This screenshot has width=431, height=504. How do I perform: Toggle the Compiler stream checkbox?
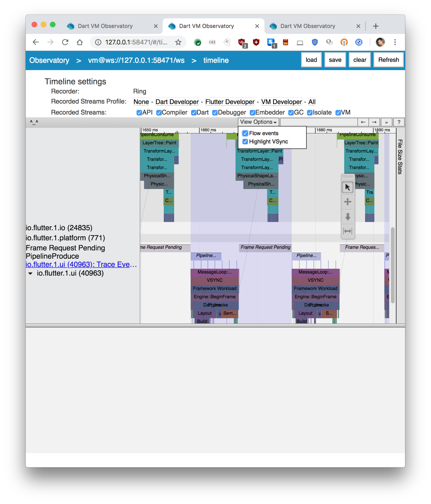tap(159, 112)
